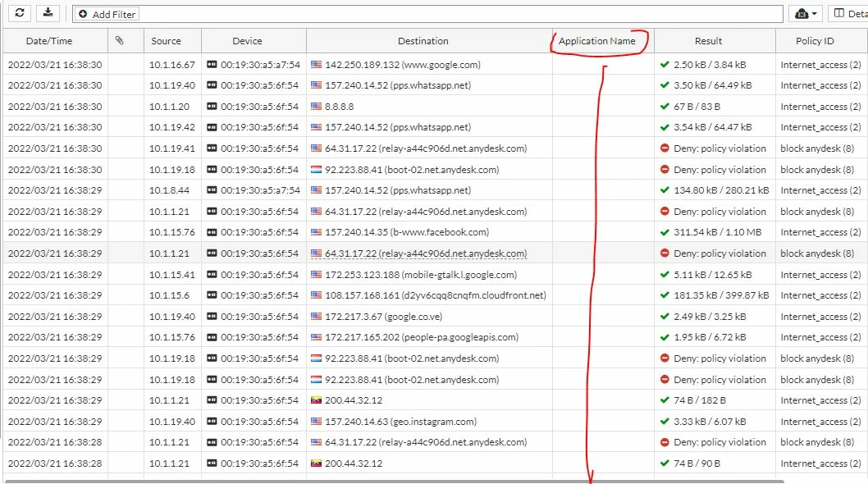Click the Destination column header
Screen dimensions: 868x484
click(423, 41)
